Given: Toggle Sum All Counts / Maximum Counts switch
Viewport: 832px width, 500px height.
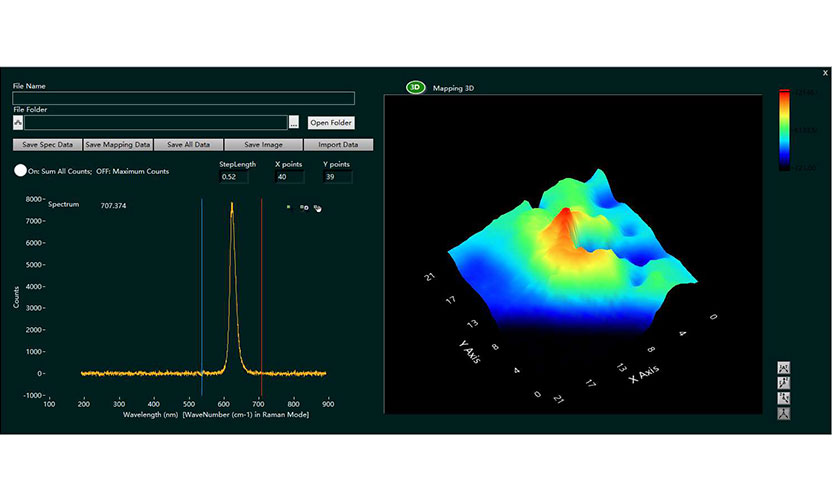Looking at the screenshot, I should 20,171.
